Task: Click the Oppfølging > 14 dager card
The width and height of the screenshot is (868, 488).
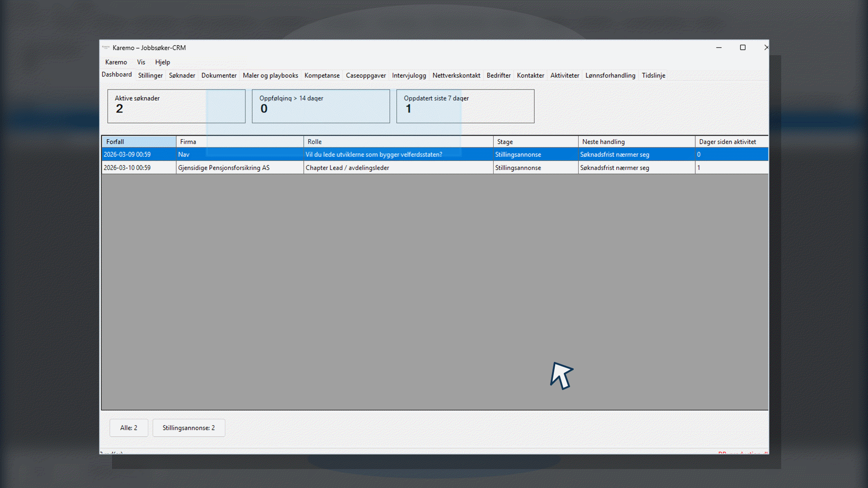Action: point(321,106)
